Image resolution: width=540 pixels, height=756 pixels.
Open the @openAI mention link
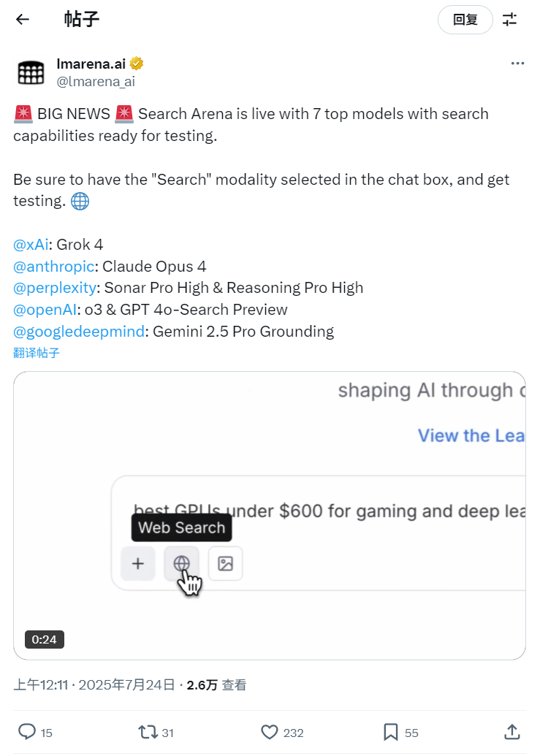point(45,310)
